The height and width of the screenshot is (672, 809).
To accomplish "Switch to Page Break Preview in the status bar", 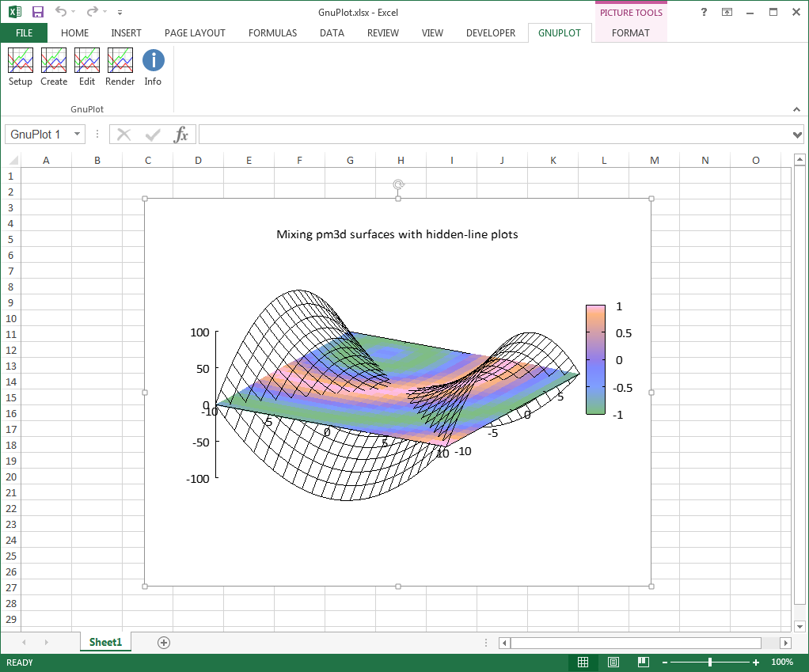I will coord(643,663).
